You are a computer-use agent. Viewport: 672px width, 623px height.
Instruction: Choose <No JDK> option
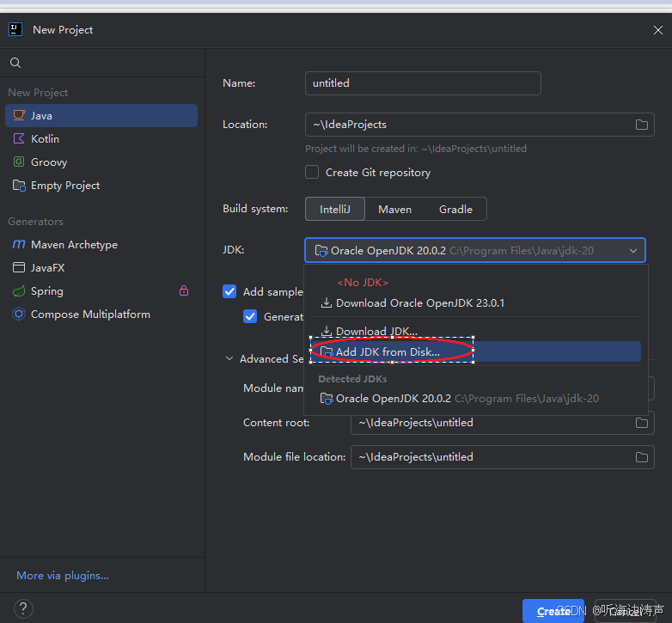[476, 283]
